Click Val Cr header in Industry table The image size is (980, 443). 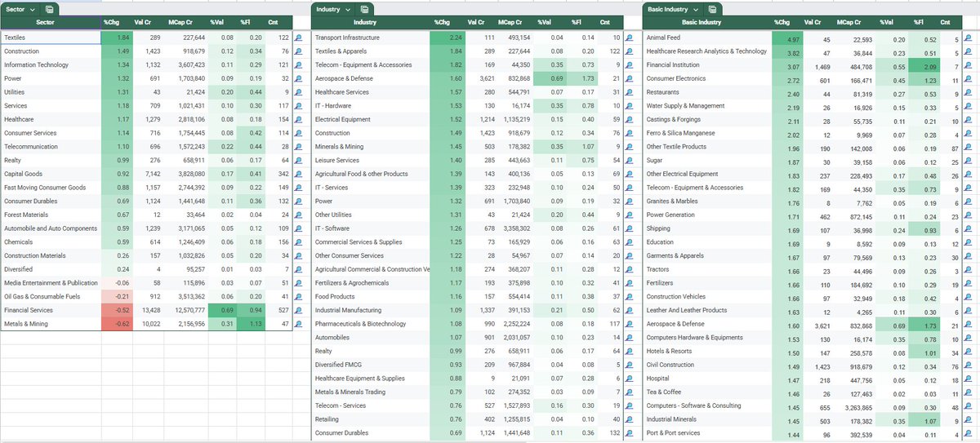(477, 23)
